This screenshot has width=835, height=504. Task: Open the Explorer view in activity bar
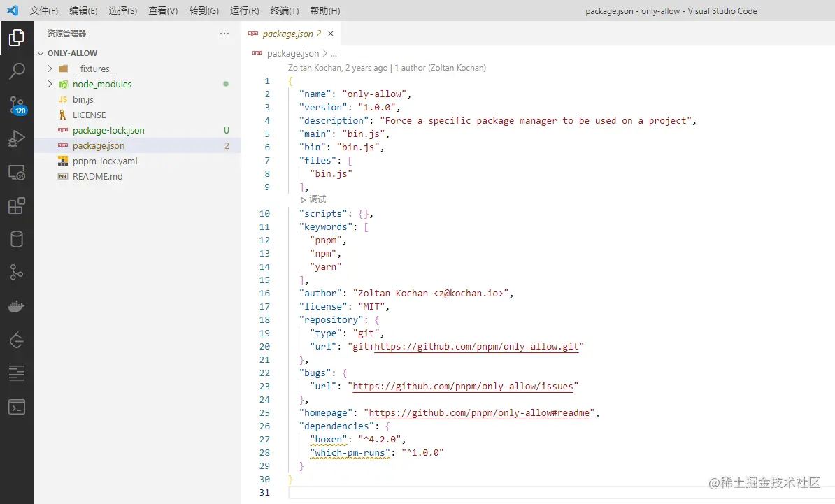pos(17,38)
